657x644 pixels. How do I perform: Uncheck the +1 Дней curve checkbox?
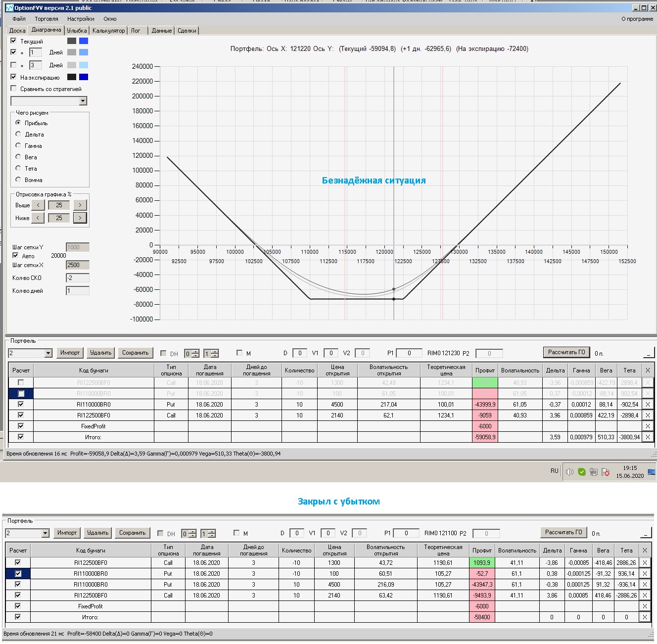[x=13, y=52]
